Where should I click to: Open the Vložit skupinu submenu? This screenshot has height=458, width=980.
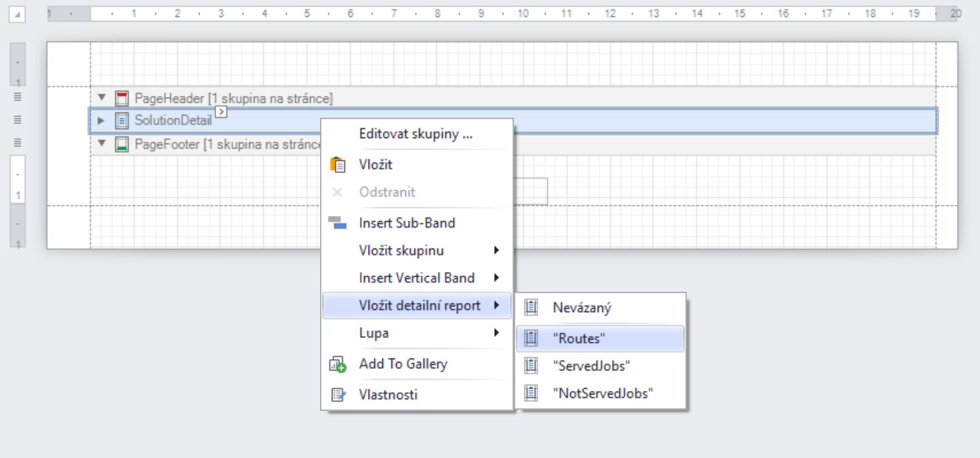[416, 250]
